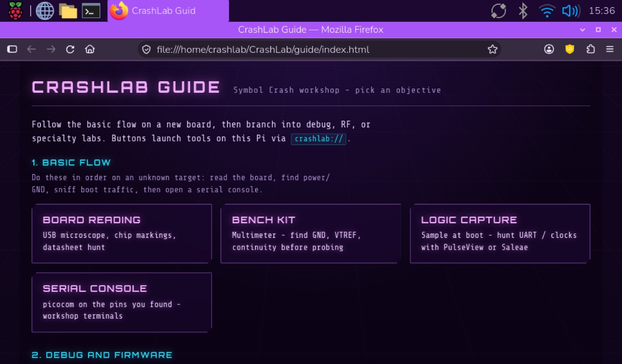The width and height of the screenshot is (622, 364).
Task: Launch the terminal from the taskbar
Action: coord(91,11)
